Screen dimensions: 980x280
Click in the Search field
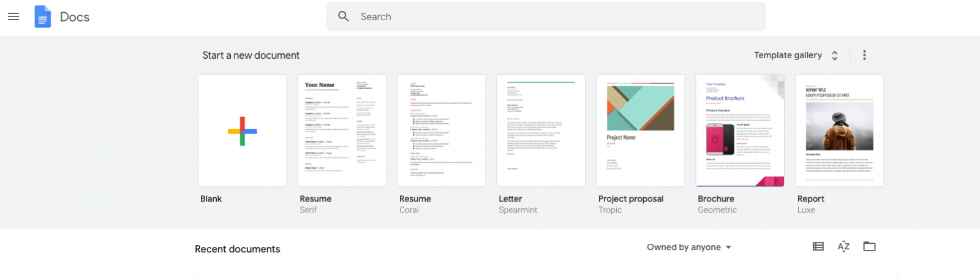[x=546, y=17]
